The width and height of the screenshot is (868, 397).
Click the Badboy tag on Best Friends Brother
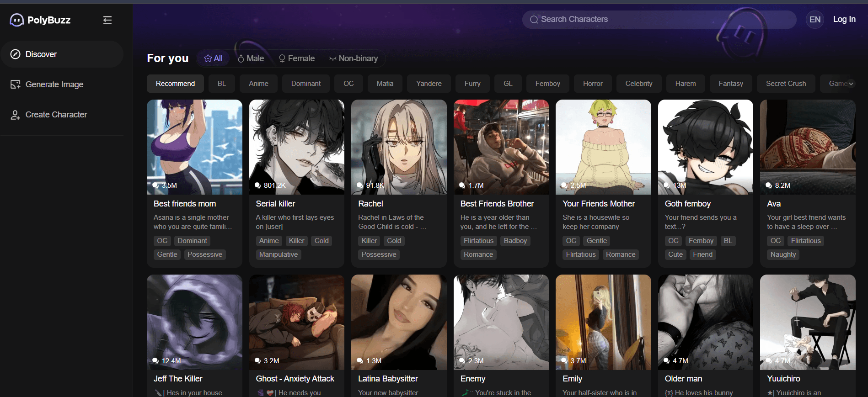515,241
